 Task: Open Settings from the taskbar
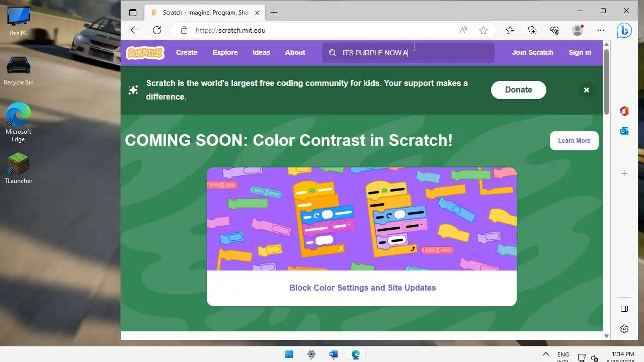pyautogui.click(x=311, y=354)
